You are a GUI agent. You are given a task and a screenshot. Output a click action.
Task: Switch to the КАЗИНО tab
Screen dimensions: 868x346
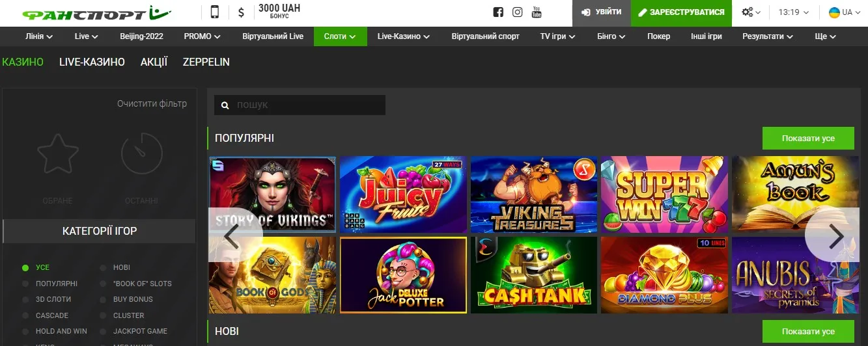click(23, 62)
